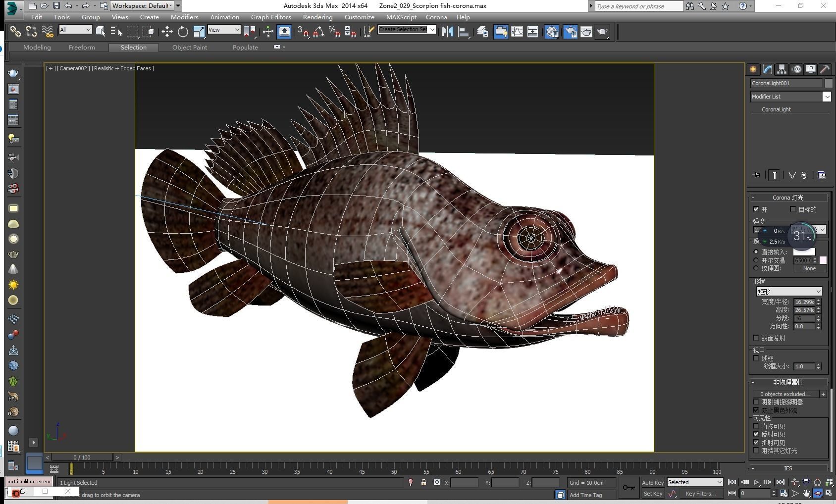Toggle the 防止黑色外观 checkbox

pyautogui.click(x=756, y=410)
